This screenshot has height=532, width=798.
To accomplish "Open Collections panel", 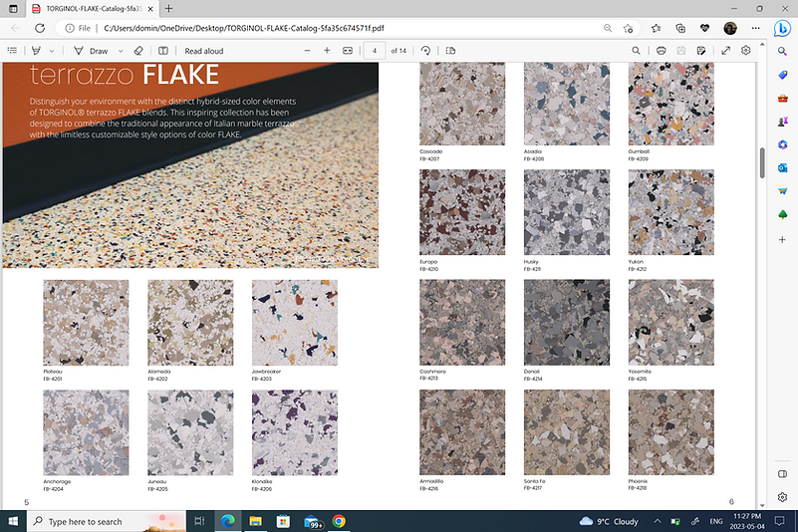I will 680,28.
